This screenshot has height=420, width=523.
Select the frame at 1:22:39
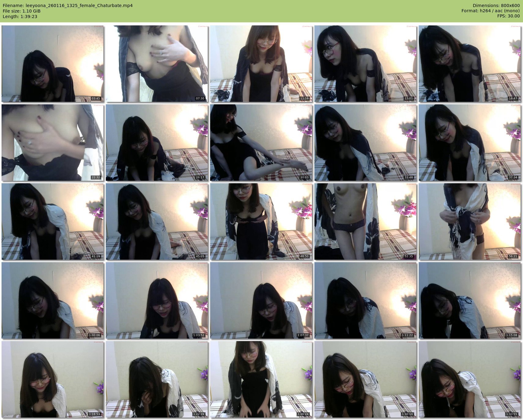(157, 379)
